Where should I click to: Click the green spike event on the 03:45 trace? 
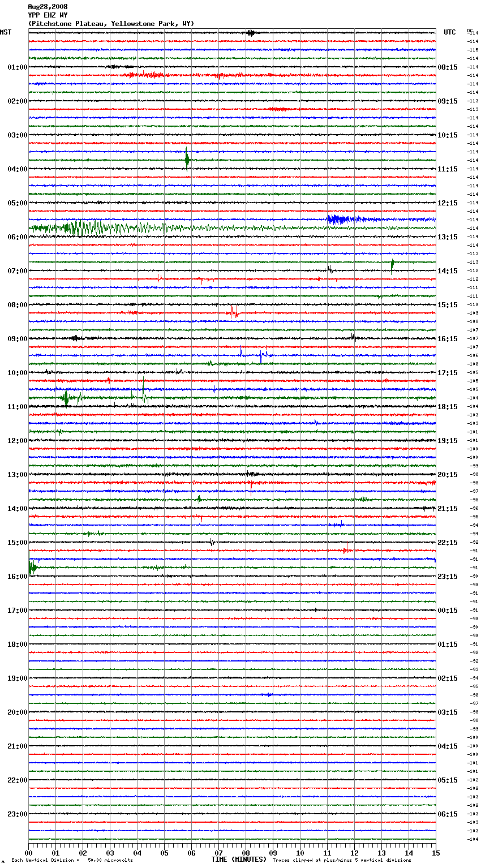pyautogui.click(x=187, y=160)
